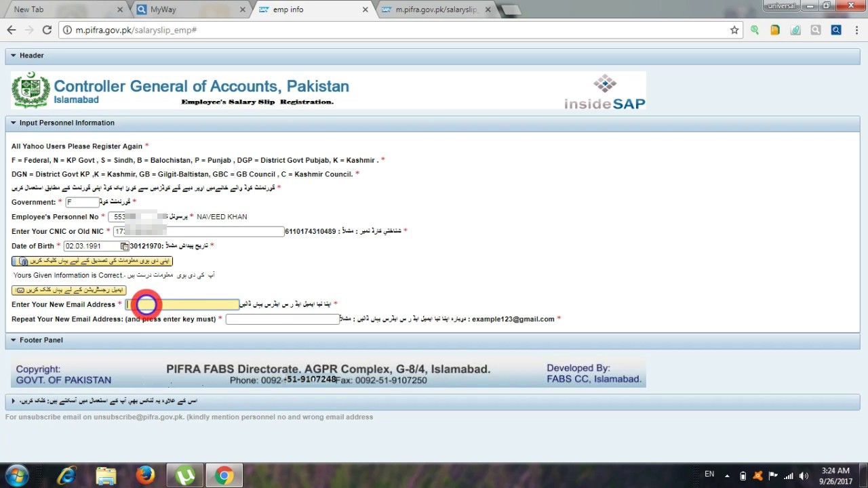The height and width of the screenshot is (488, 868).
Task: Collapse the Input Personnel Information panel
Action: tap(14, 123)
